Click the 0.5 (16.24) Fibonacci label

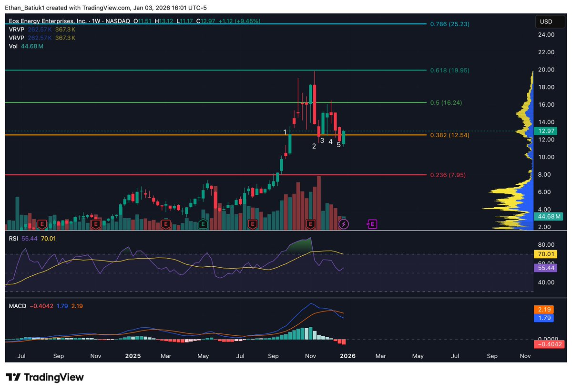pyautogui.click(x=446, y=102)
